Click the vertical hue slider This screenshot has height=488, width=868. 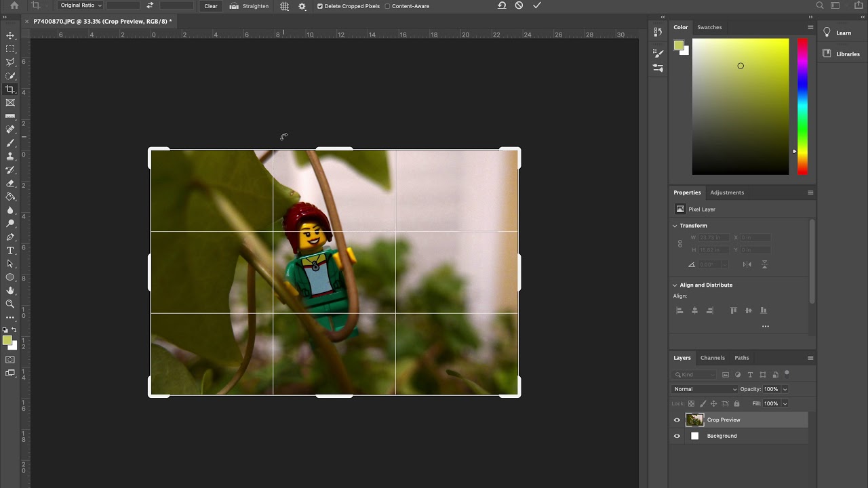(802, 106)
